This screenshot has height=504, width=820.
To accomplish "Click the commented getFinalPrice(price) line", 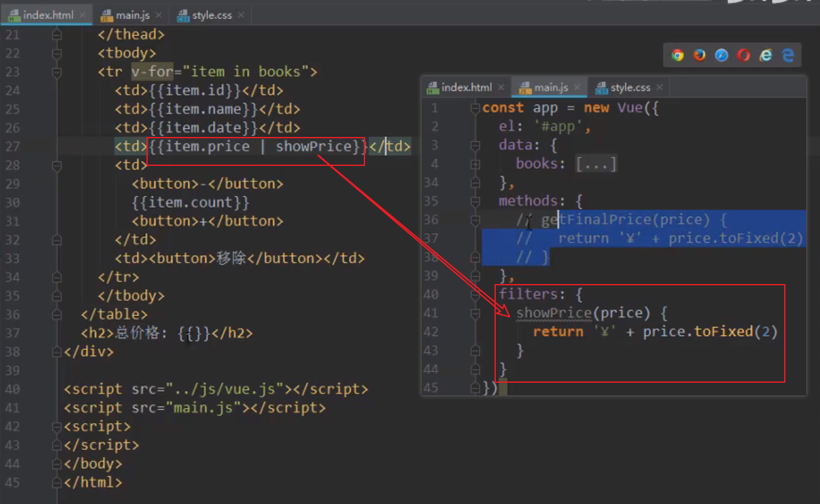I will 621,220.
